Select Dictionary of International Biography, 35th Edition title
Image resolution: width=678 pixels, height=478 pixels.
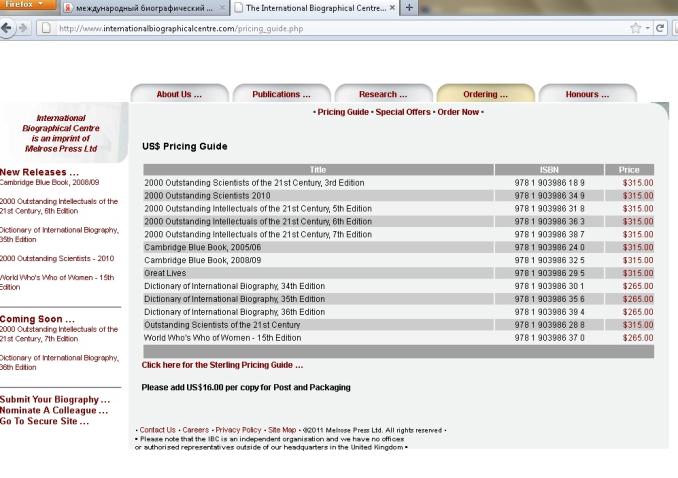pos(234,299)
